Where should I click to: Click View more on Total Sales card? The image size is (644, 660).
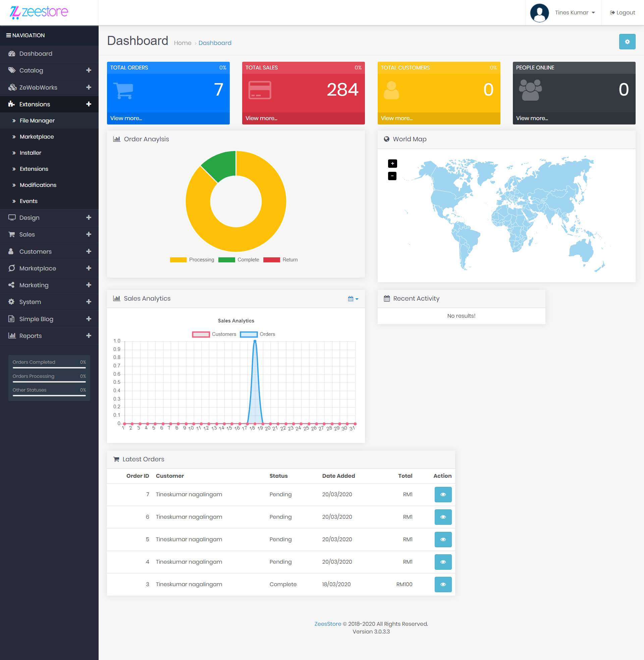tap(261, 118)
